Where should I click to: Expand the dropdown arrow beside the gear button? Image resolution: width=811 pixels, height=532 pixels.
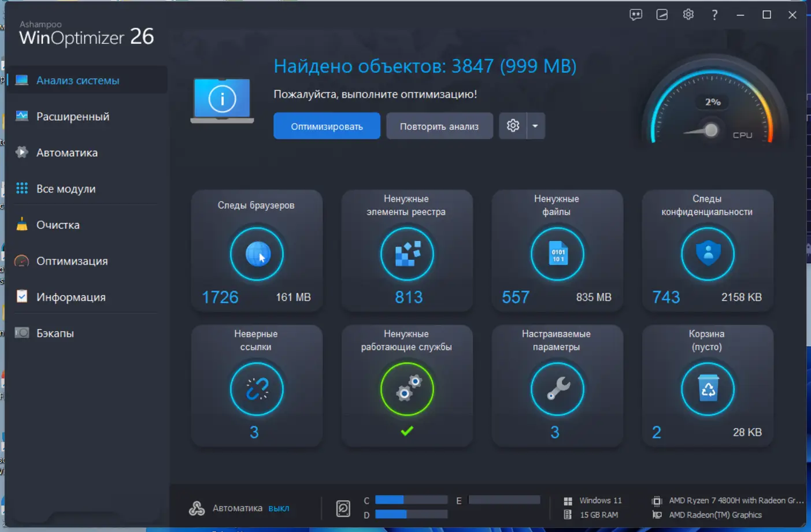(x=535, y=125)
